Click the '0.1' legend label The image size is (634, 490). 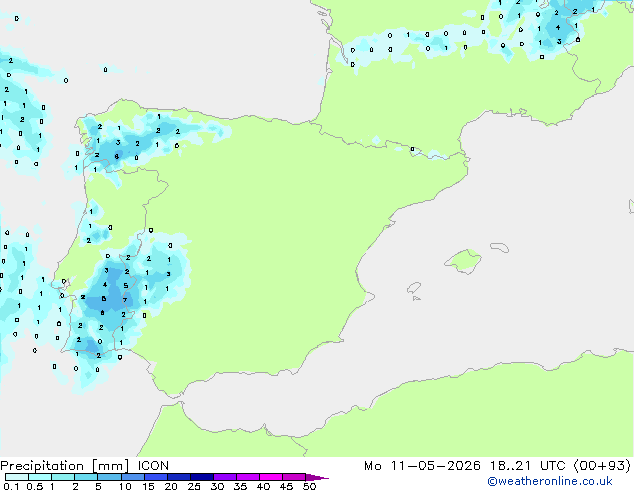(x=11, y=486)
